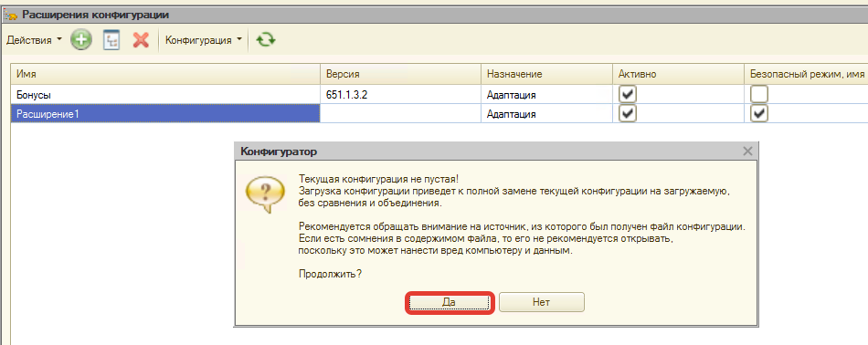868x345 pixels.
Task: Uncheck Активно for Бонусы row
Action: tap(628, 95)
